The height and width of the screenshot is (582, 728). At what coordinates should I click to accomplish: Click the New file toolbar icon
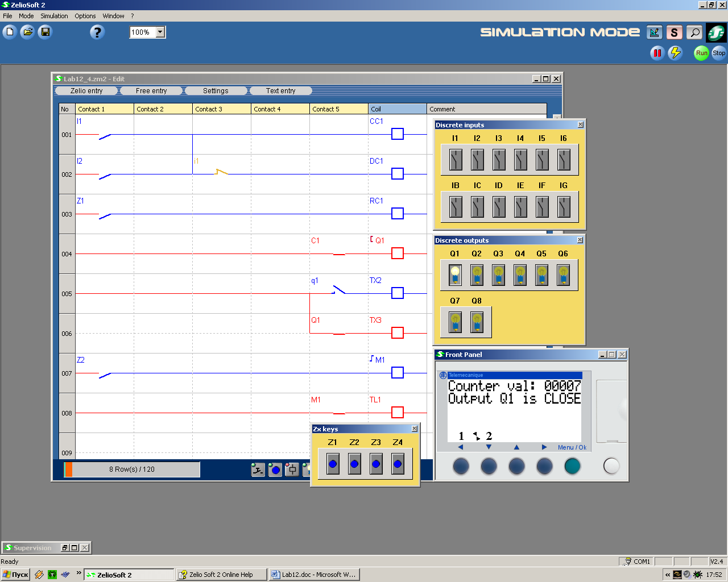(x=10, y=32)
